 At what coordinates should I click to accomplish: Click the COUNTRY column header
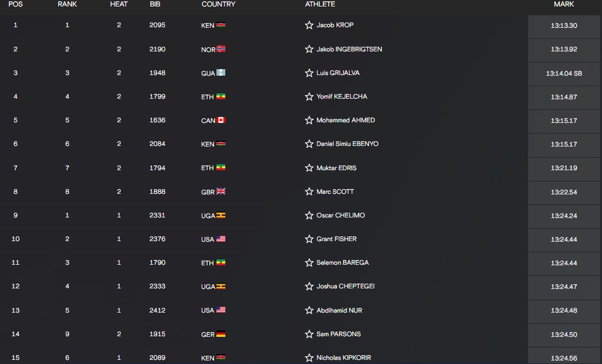coord(218,4)
